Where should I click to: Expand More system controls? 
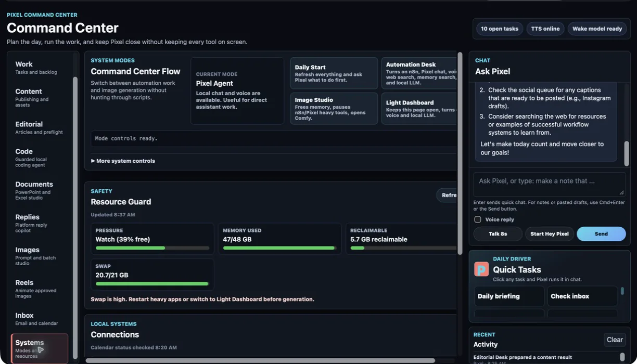click(123, 161)
